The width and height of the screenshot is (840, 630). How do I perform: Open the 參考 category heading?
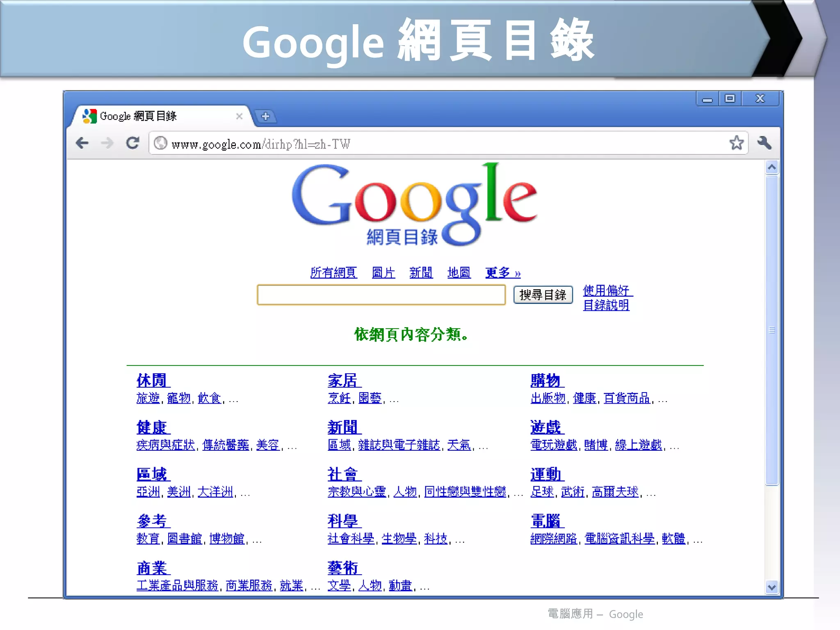click(x=153, y=521)
